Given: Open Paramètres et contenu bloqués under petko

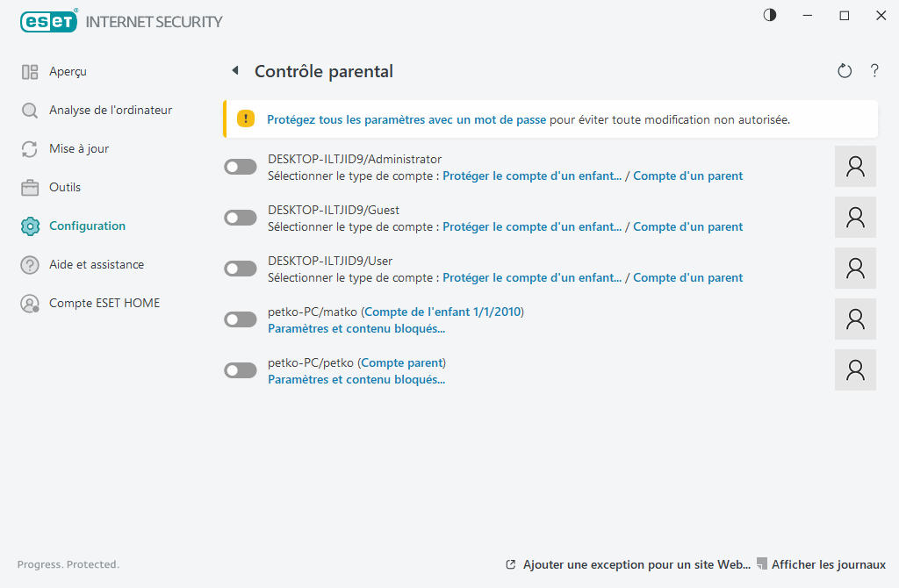Looking at the screenshot, I should click(356, 379).
